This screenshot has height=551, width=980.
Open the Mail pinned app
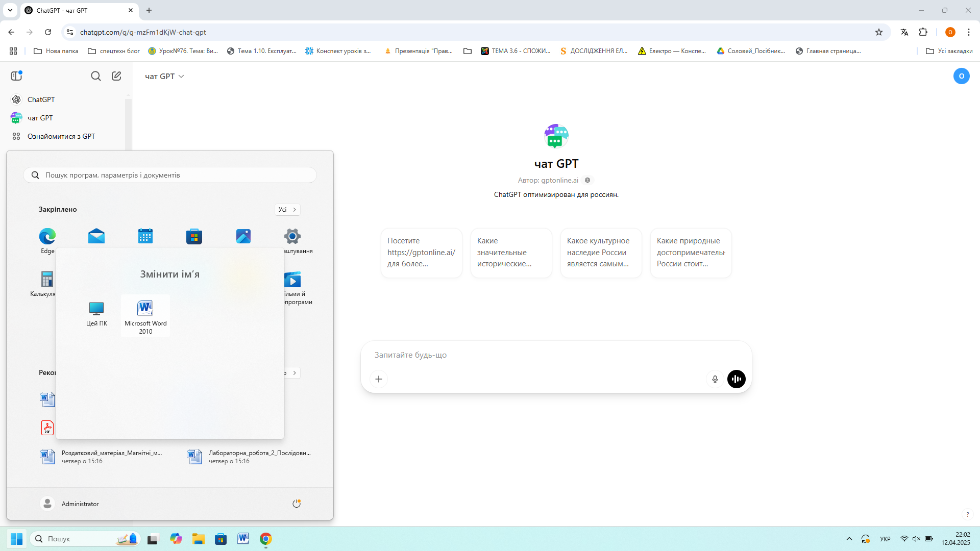point(96,236)
